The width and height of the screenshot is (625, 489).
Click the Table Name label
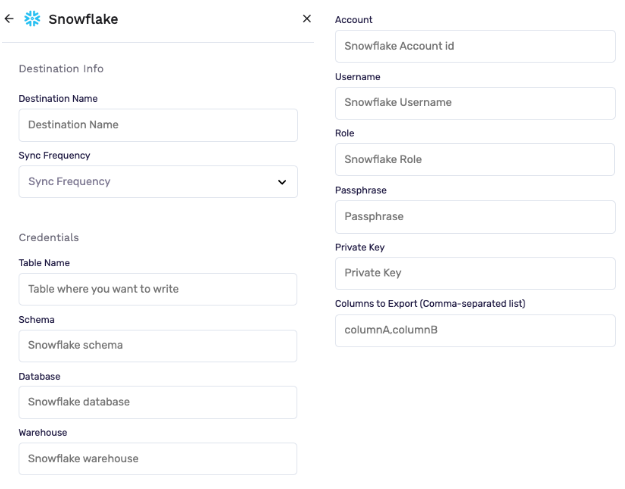(44, 263)
